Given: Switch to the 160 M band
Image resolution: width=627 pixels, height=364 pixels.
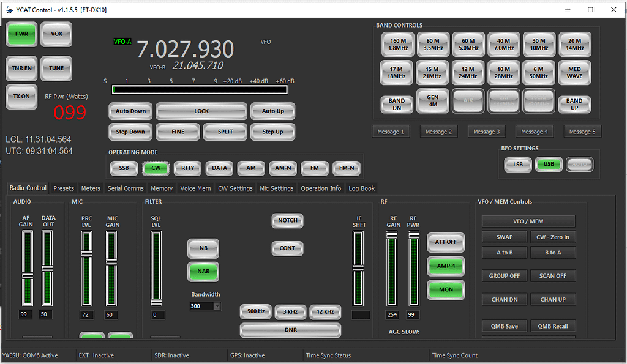Looking at the screenshot, I should tap(398, 44).
